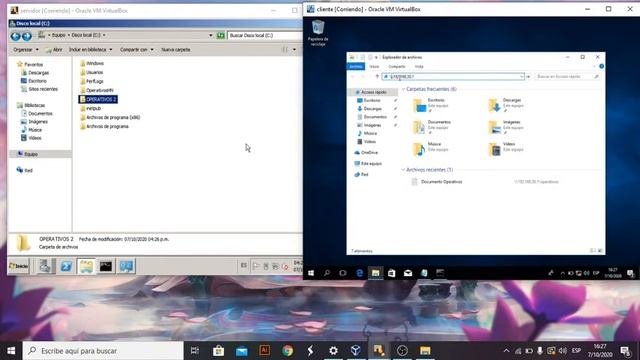Open VirtualBox cube icon on host taskbar
Viewport: 640px width, 360px height.
tap(356, 351)
